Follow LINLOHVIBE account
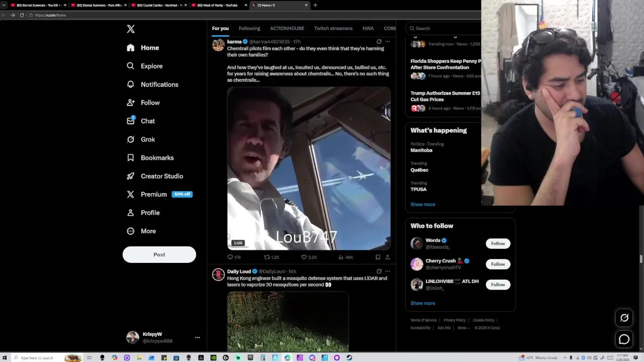The image size is (644, 362). (498, 285)
